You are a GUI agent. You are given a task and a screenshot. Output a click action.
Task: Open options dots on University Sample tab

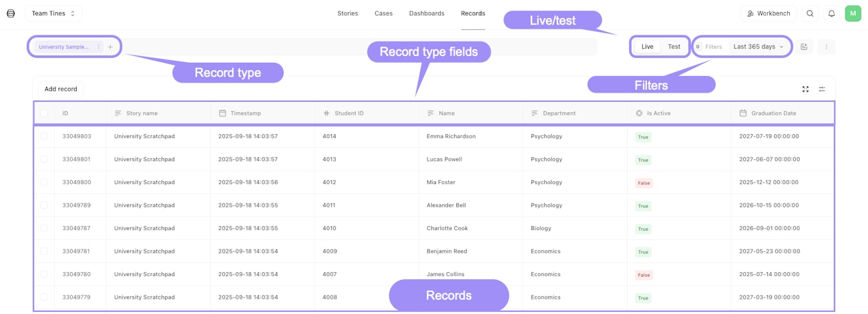pos(99,47)
